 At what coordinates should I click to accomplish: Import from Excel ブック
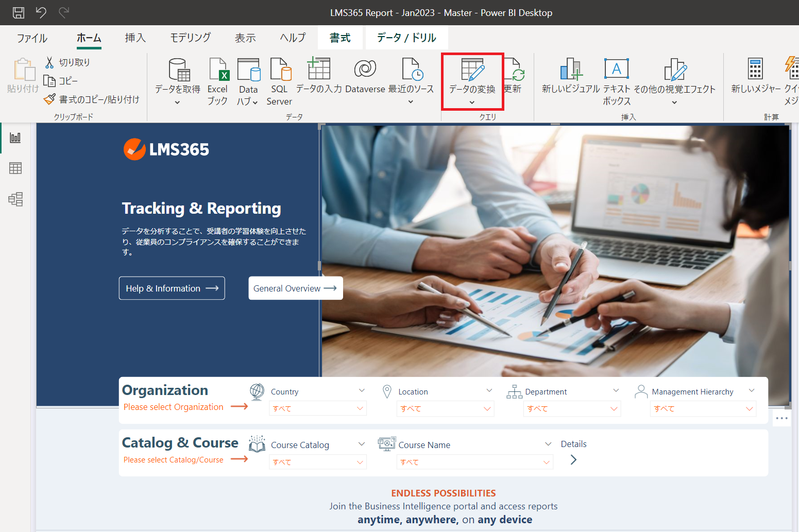(x=218, y=81)
